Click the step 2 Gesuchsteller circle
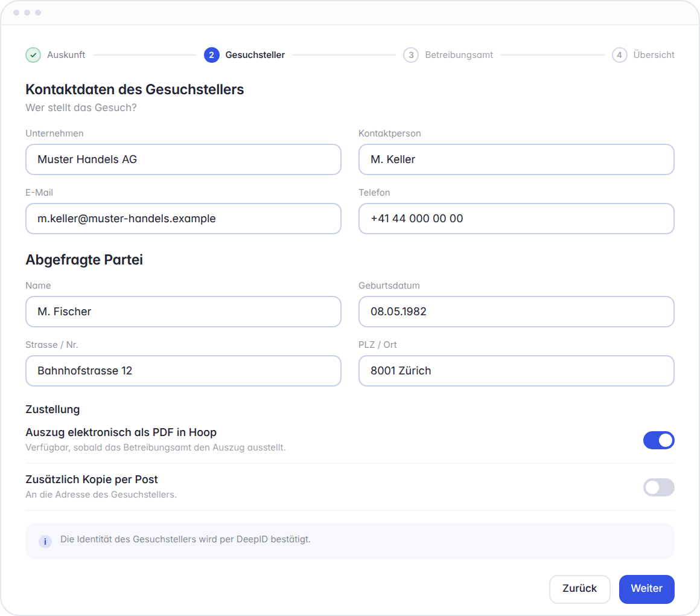The height and width of the screenshot is (616, 700). click(212, 55)
